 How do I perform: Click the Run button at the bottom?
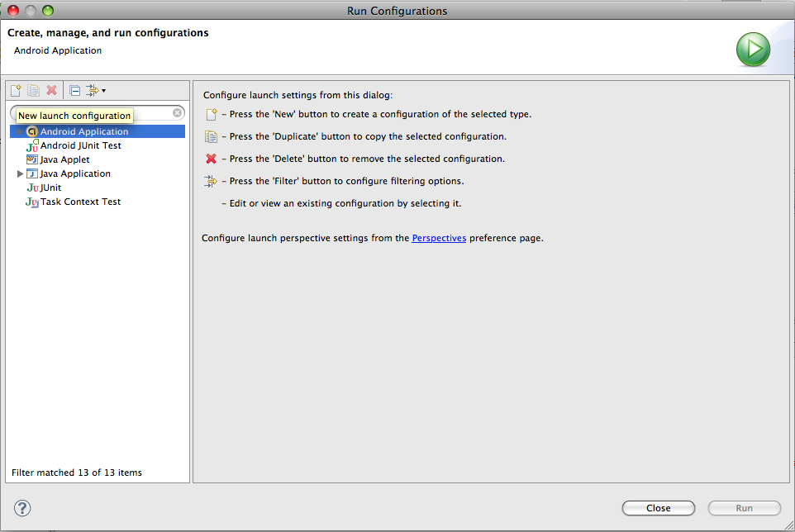(x=745, y=508)
